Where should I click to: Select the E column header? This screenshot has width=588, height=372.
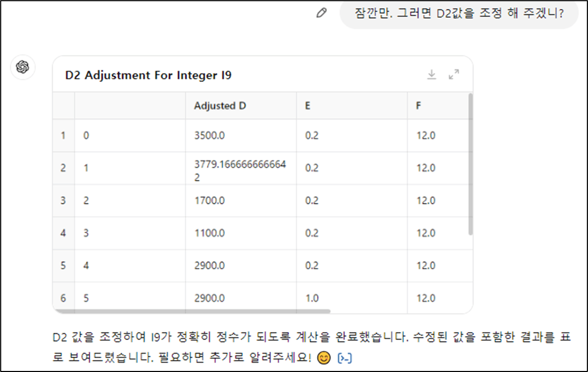coord(308,106)
